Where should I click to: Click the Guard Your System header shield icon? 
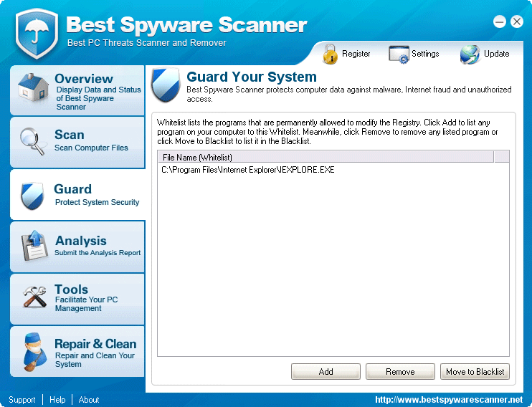tap(166, 85)
